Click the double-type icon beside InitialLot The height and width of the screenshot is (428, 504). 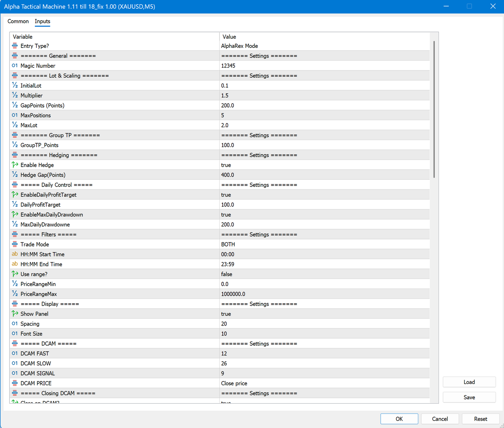pos(15,85)
